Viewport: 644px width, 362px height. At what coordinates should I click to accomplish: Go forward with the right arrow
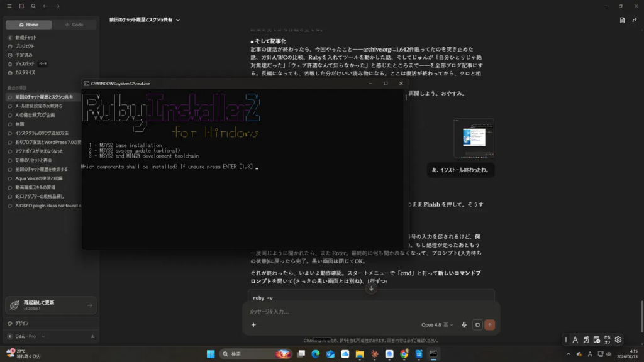pos(57,6)
